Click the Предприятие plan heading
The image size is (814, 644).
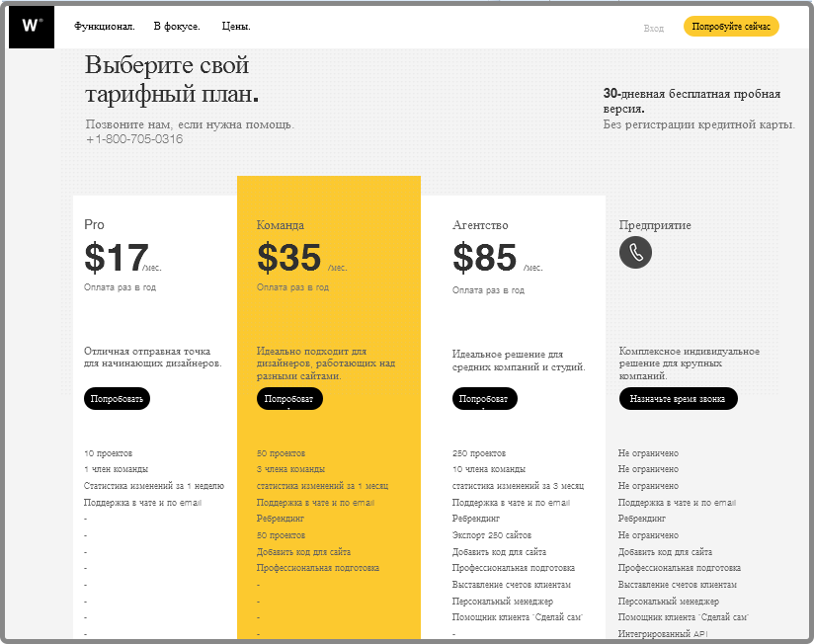(655, 225)
